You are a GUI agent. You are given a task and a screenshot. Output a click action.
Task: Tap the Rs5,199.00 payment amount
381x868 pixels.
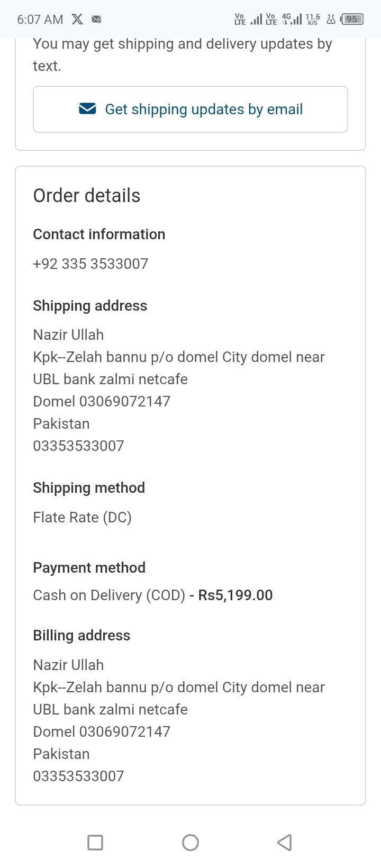click(x=235, y=595)
